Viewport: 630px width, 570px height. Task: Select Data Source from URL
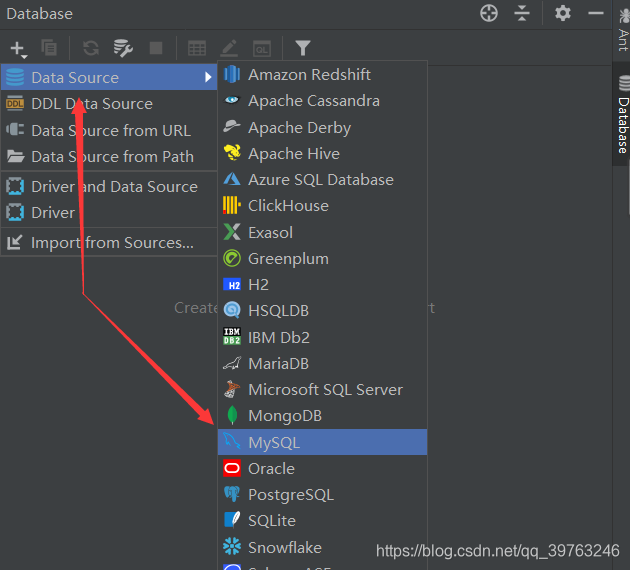coord(109,130)
